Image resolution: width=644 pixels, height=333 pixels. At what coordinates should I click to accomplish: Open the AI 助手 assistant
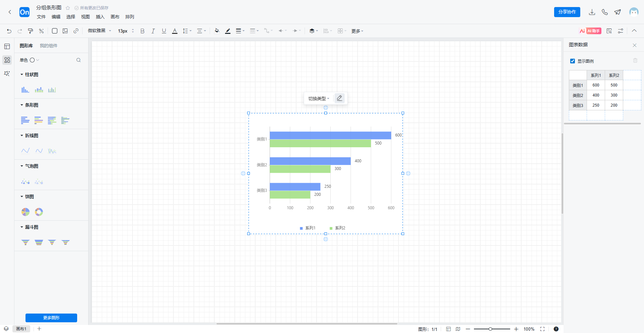590,31
